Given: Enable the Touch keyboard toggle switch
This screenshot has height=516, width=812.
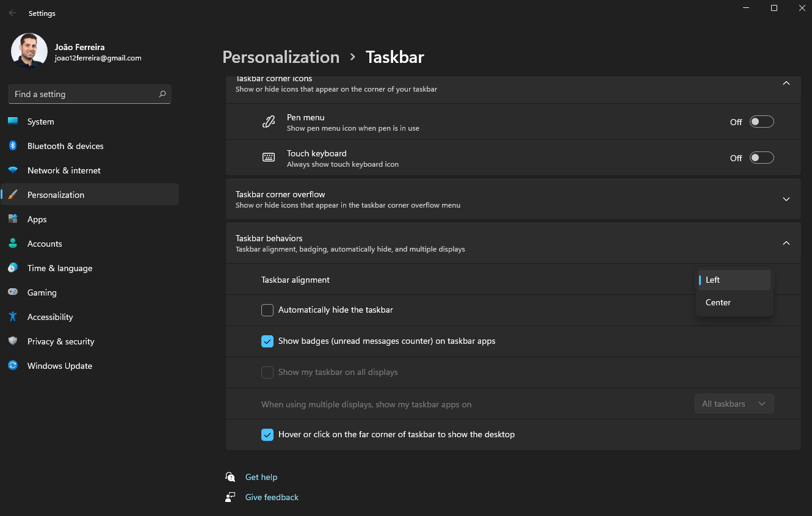Looking at the screenshot, I should pyautogui.click(x=761, y=158).
